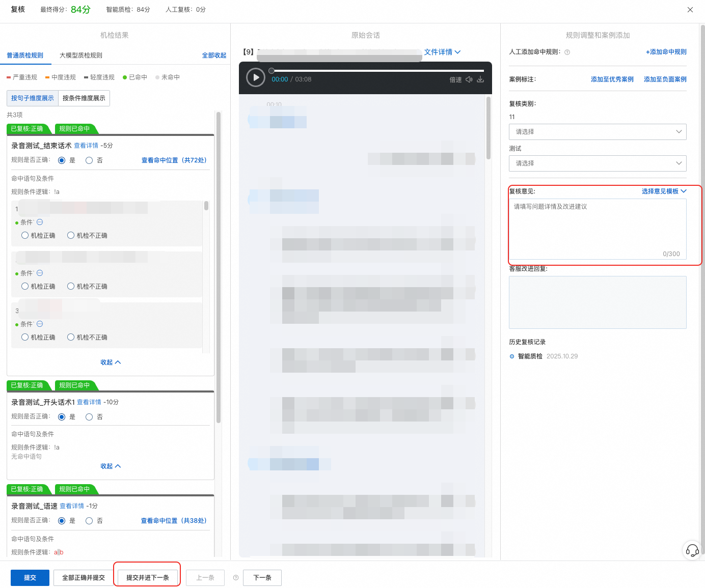Viewport: 705px width, 588px height.
Task: Download the audio recording
Action: pos(480,79)
